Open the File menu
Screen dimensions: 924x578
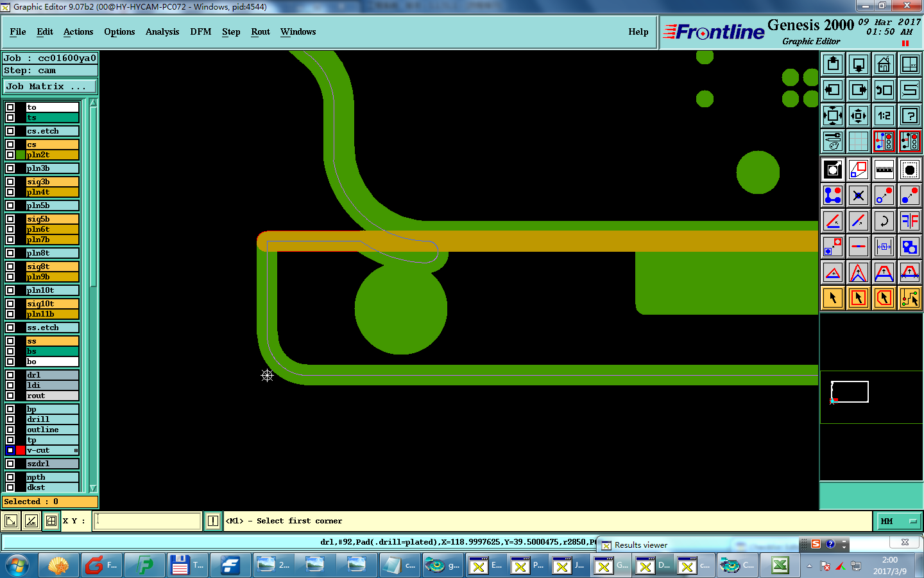pos(18,31)
